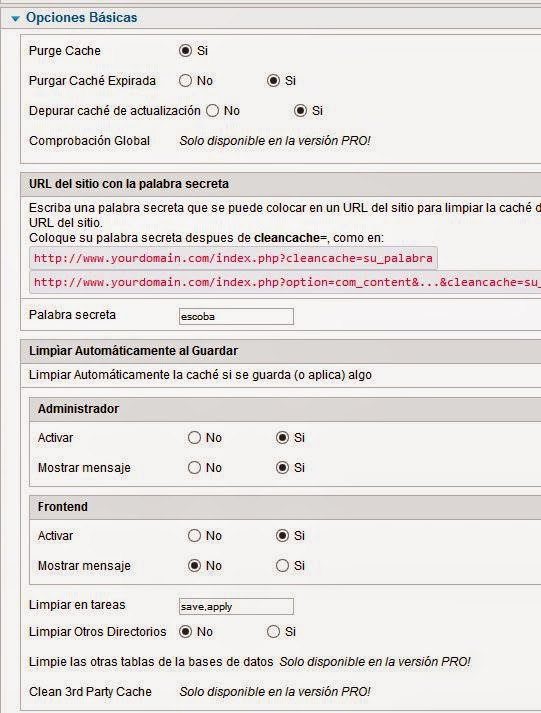This screenshot has height=713, width=541.
Task: Set Frontend Activar to No
Action: (x=194, y=536)
